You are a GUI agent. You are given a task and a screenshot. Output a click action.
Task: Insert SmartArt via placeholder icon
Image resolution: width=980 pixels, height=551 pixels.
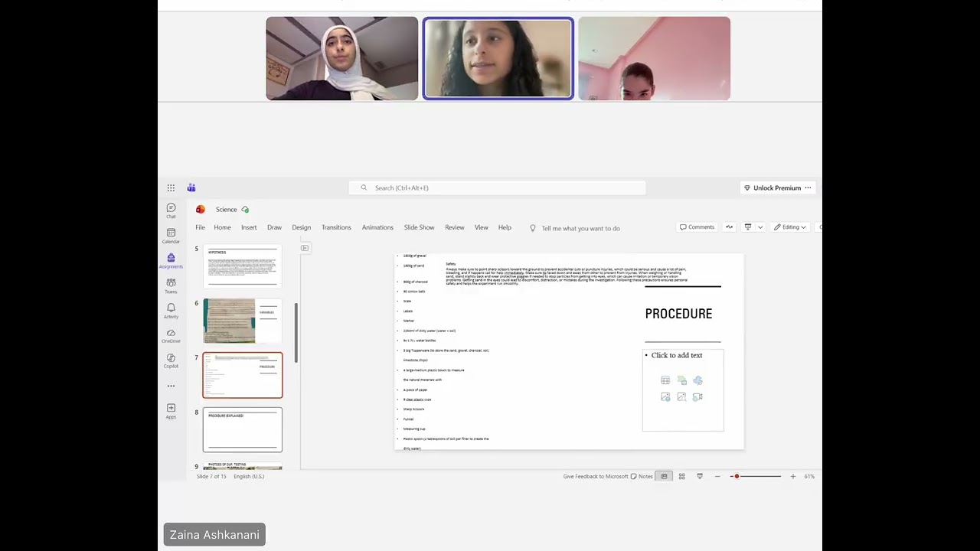point(681,380)
